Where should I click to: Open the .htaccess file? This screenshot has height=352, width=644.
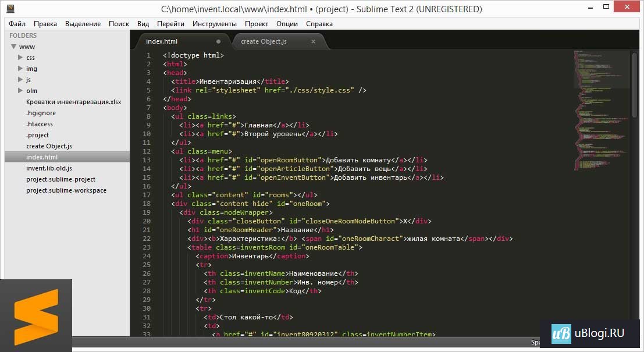coord(40,124)
